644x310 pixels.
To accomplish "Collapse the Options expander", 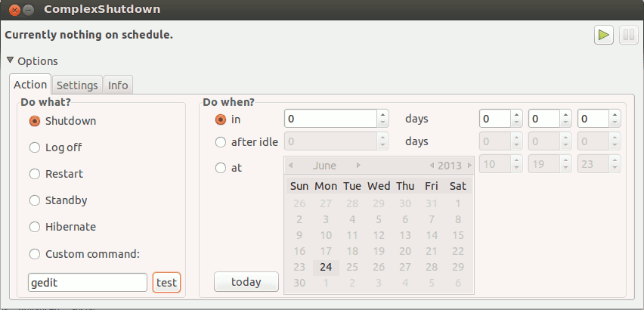I will [x=11, y=60].
